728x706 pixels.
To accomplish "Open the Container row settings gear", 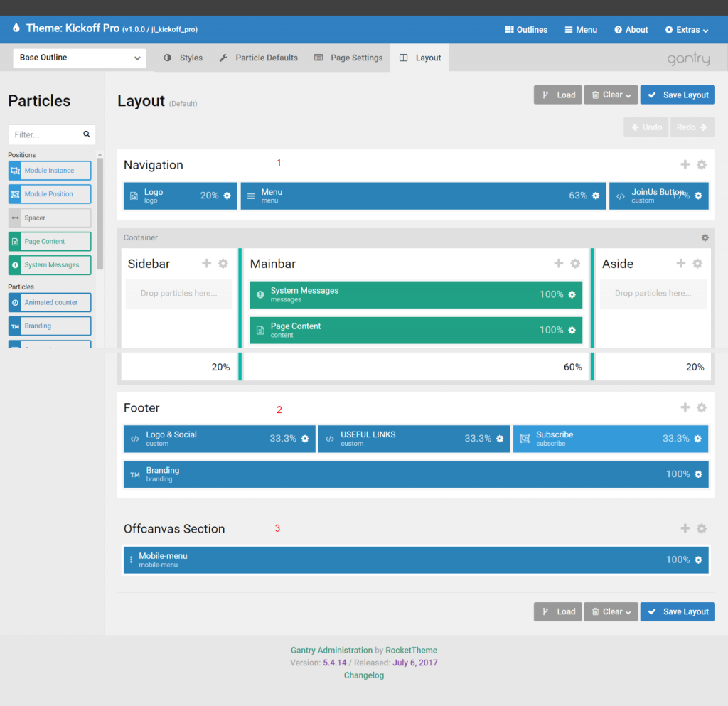I will tap(705, 237).
